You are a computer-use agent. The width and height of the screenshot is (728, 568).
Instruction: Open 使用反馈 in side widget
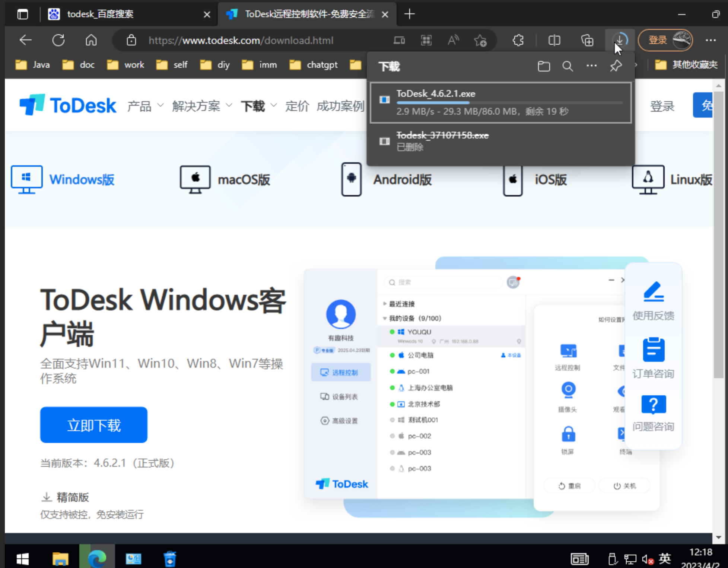pyautogui.click(x=653, y=301)
